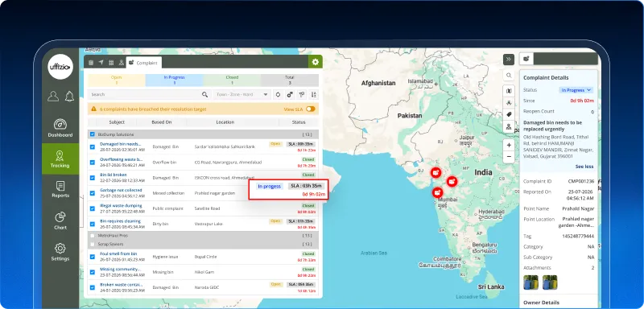Filter by In Progress count tile
The image size is (644, 309).
[x=174, y=80]
